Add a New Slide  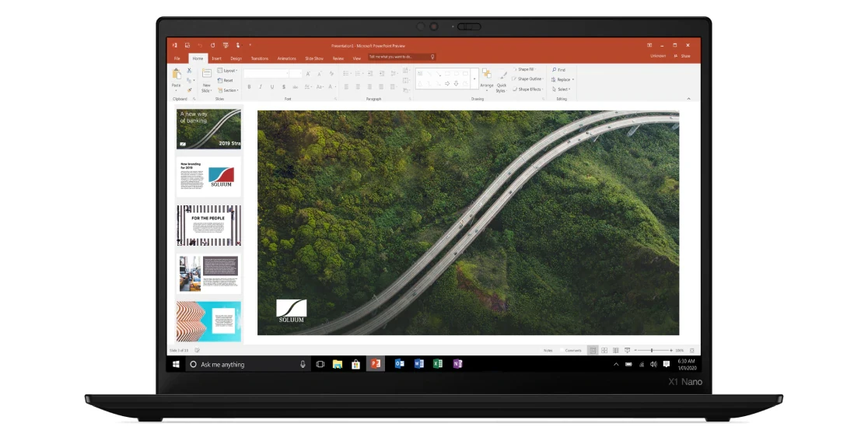pyautogui.click(x=206, y=79)
